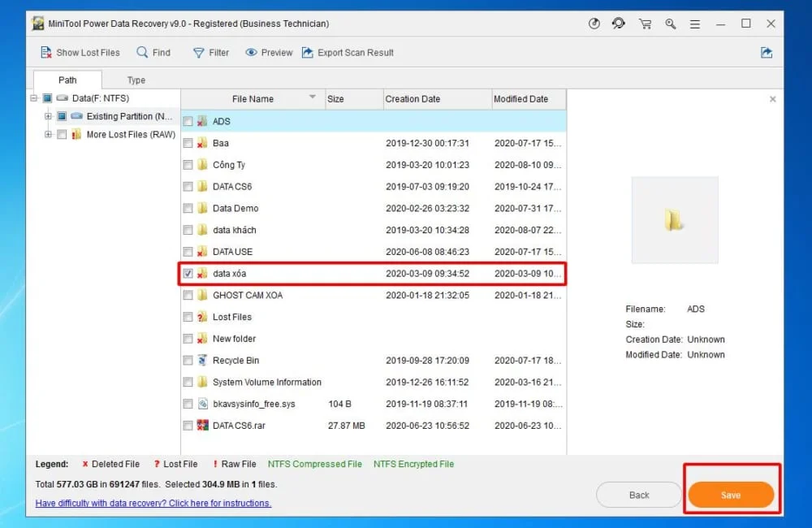Click Show Lost Files toolbar icon
Screen dimensions: 812x528
click(46, 52)
